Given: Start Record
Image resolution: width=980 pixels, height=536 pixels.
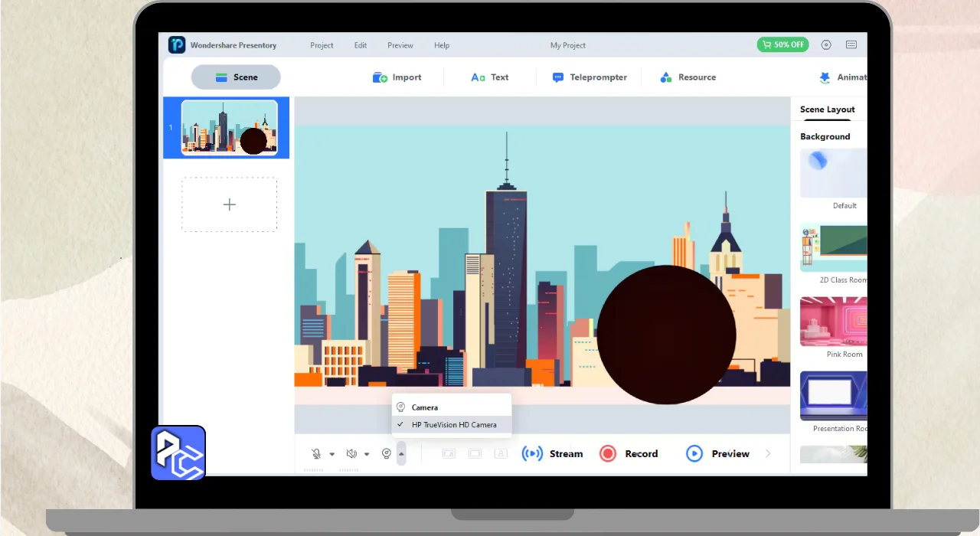Looking at the screenshot, I should [629, 454].
